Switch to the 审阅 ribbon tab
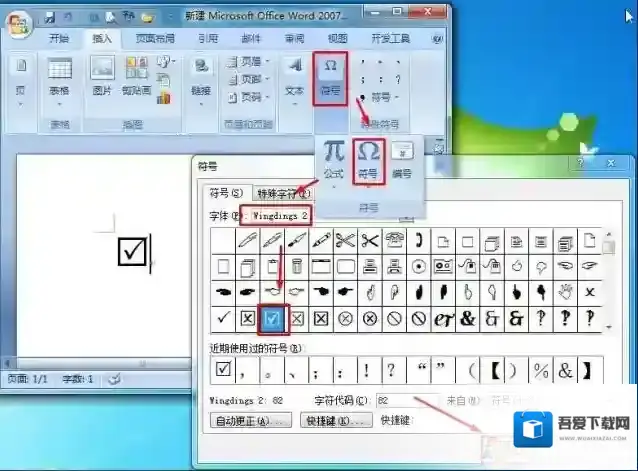 point(294,39)
